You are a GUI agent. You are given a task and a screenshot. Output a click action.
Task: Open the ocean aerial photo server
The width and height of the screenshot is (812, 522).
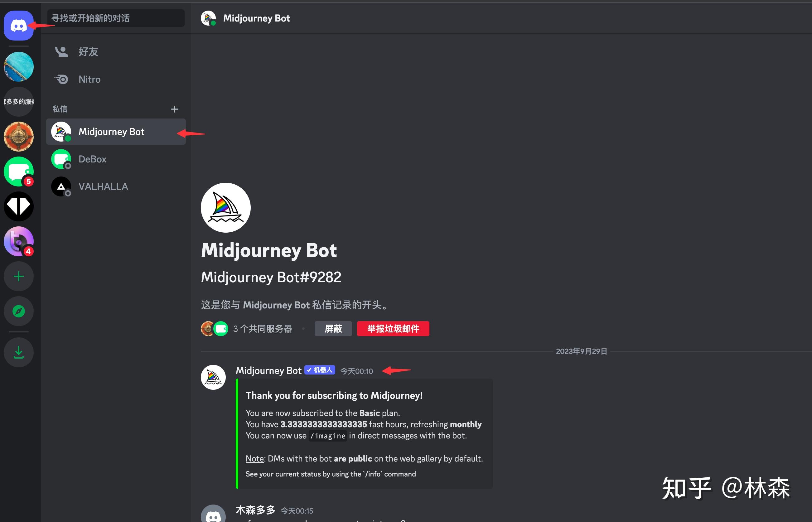click(x=19, y=67)
